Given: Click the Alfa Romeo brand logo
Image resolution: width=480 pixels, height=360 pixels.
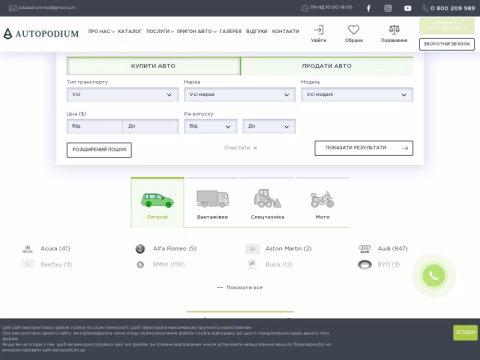Looking at the screenshot, I should (140, 249).
